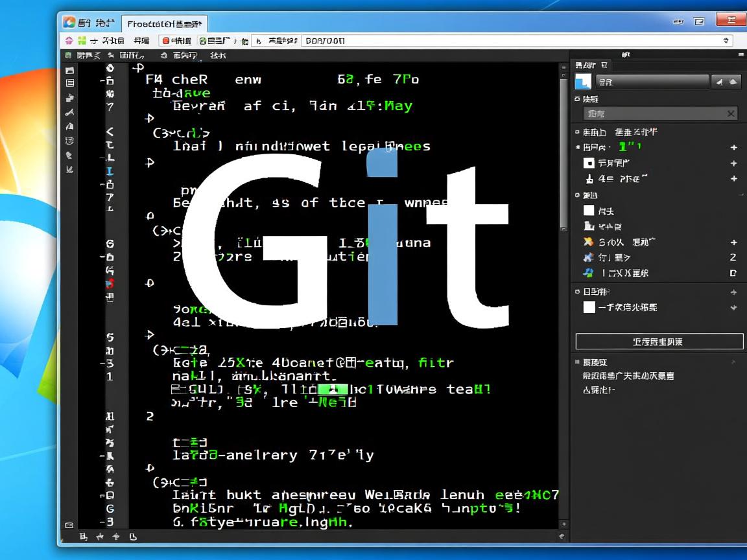Open the rightmost text menu on the dark toolbar
Screen dimensions: 747x560
point(219,55)
